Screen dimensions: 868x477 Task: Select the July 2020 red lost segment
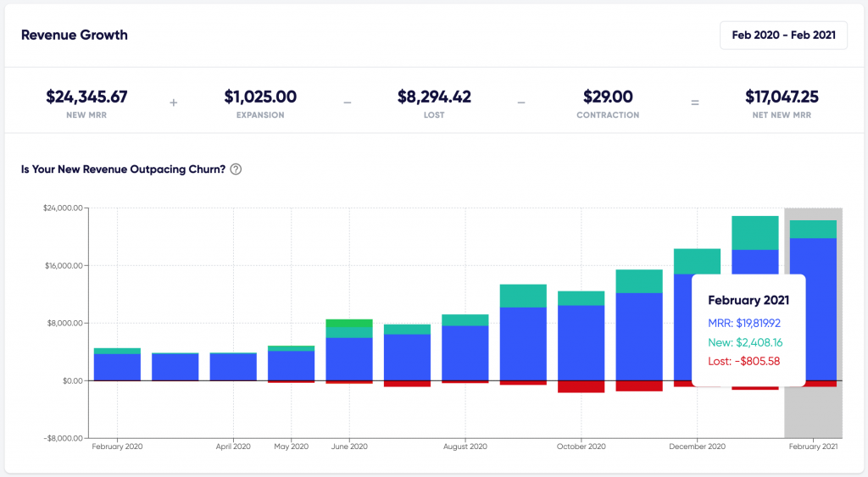tap(408, 384)
